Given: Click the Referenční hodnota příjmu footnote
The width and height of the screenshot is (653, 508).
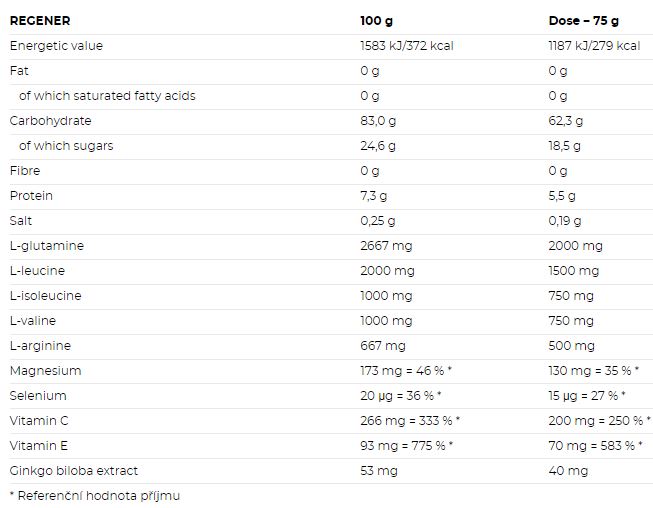Looking at the screenshot, I should tap(95, 496).
